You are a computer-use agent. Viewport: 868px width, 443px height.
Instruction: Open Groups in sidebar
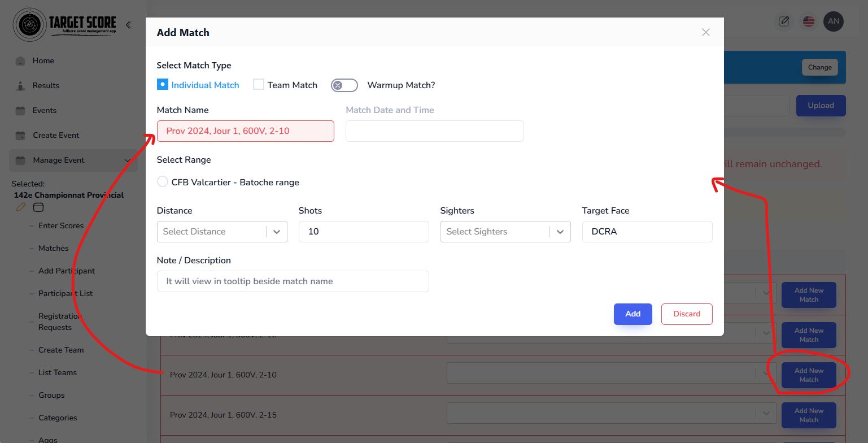pyautogui.click(x=51, y=395)
